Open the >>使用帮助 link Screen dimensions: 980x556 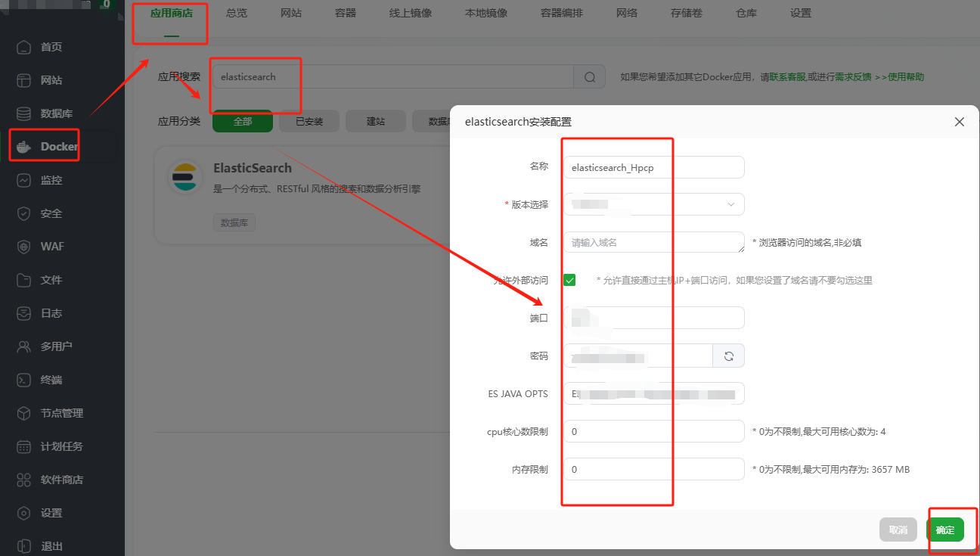click(x=900, y=77)
